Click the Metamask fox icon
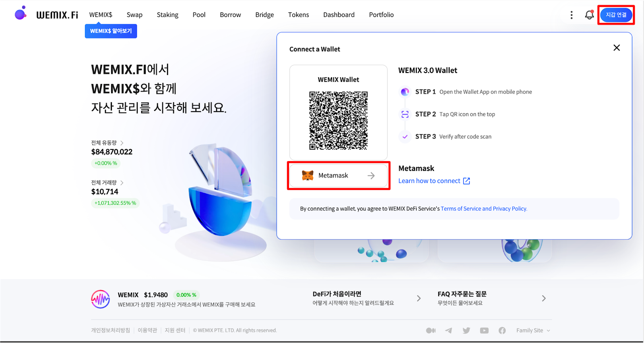The image size is (644, 343). [x=308, y=176]
